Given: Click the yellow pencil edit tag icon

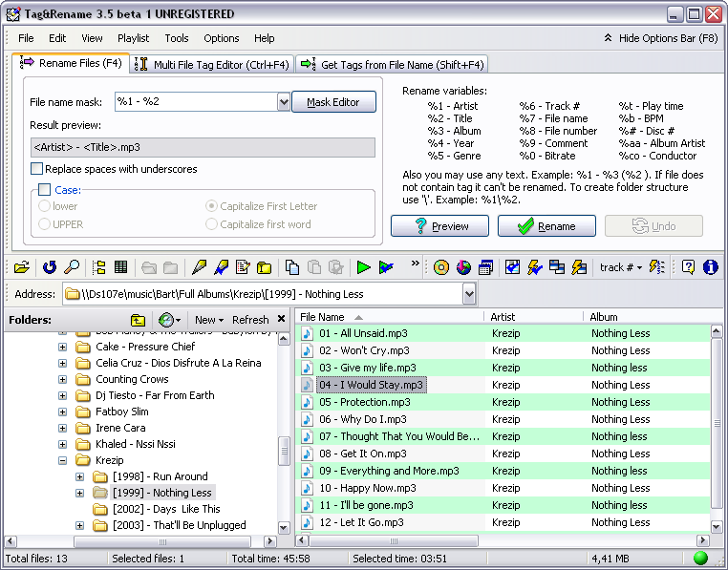Looking at the screenshot, I should pyautogui.click(x=199, y=267).
